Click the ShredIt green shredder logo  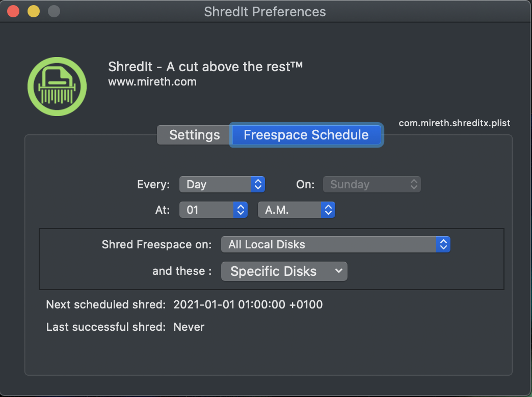(x=57, y=86)
